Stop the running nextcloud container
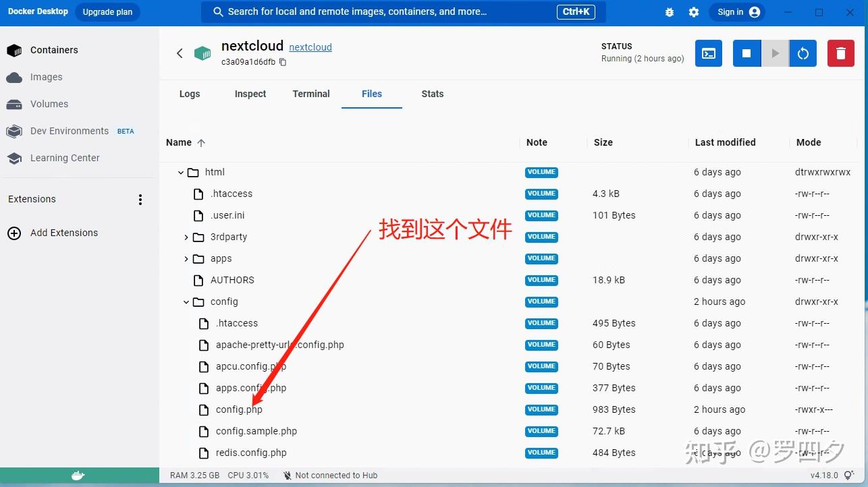 pos(746,53)
